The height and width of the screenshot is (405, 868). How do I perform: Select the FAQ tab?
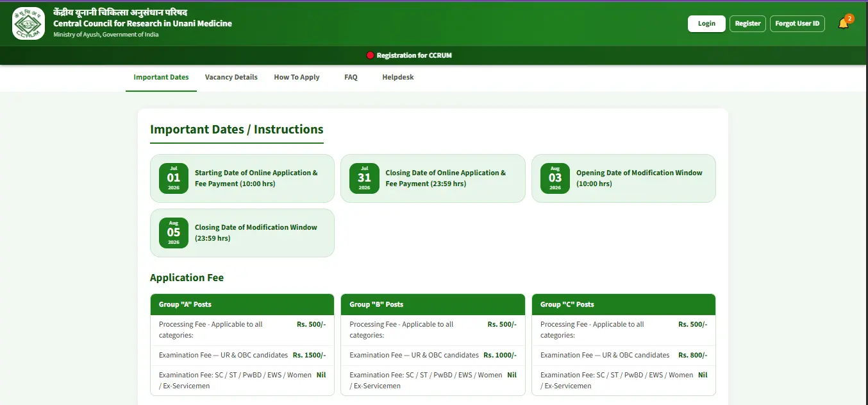[x=351, y=77]
